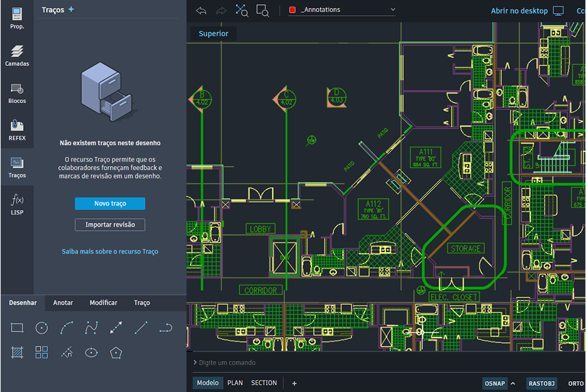The height and width of the screenshot is (392, 586).
Task: Select the Rectangle drawing tool
Action: (x=16, y=328)
